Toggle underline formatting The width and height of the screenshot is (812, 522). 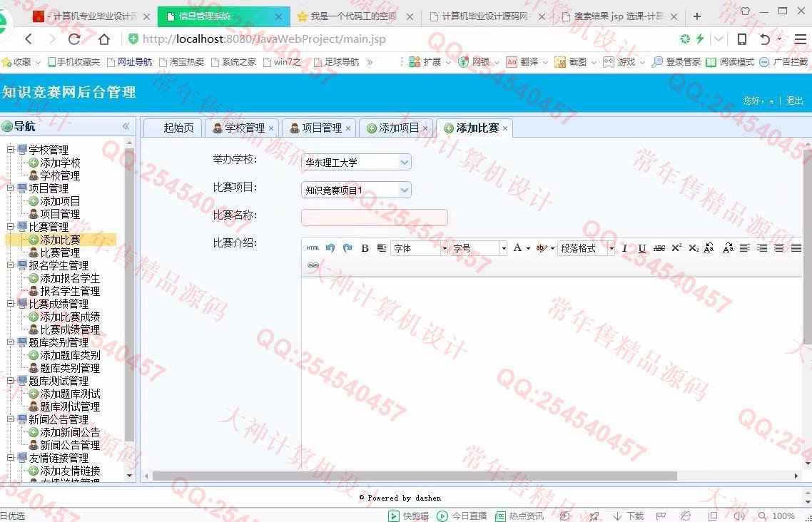642,248
